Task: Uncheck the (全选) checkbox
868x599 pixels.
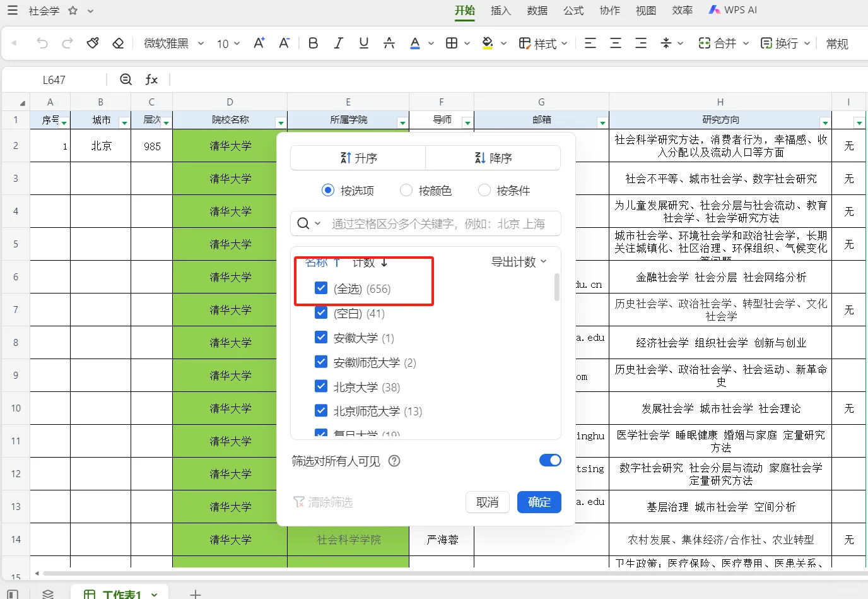Action: [321, 288]
